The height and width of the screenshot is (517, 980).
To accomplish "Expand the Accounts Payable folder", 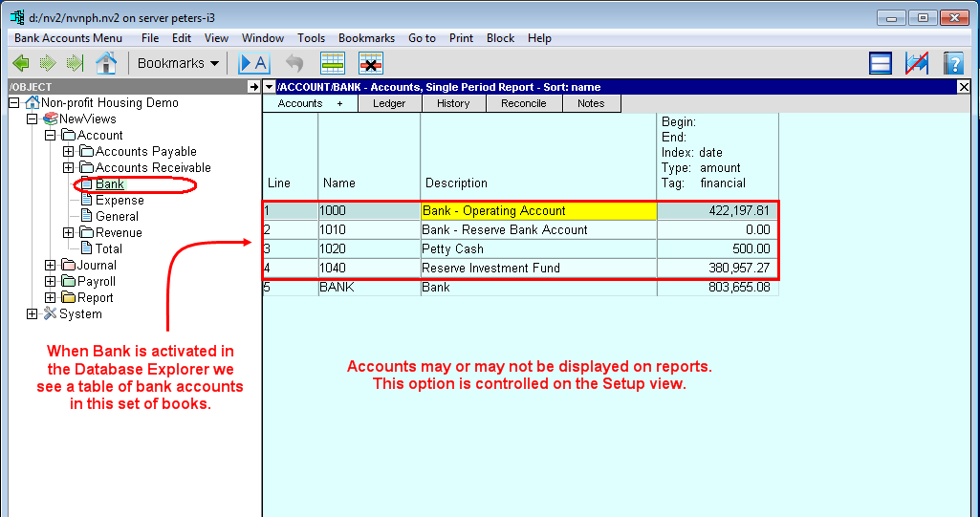I will [69, 151].
